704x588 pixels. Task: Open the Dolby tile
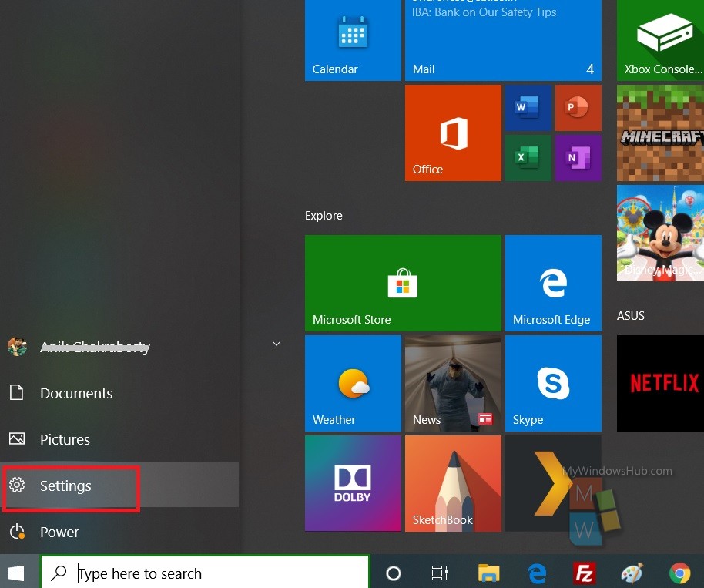(x=353, y=483)
